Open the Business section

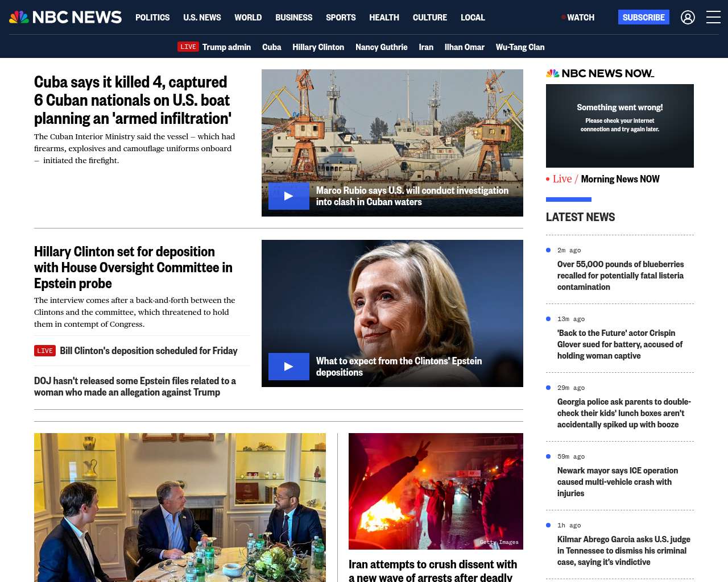coord(293,18)
